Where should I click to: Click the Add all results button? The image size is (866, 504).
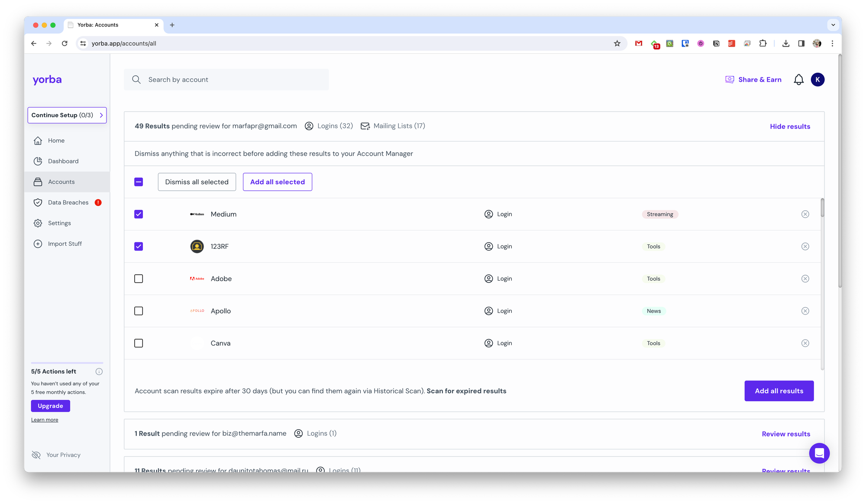tap(779, 391)
